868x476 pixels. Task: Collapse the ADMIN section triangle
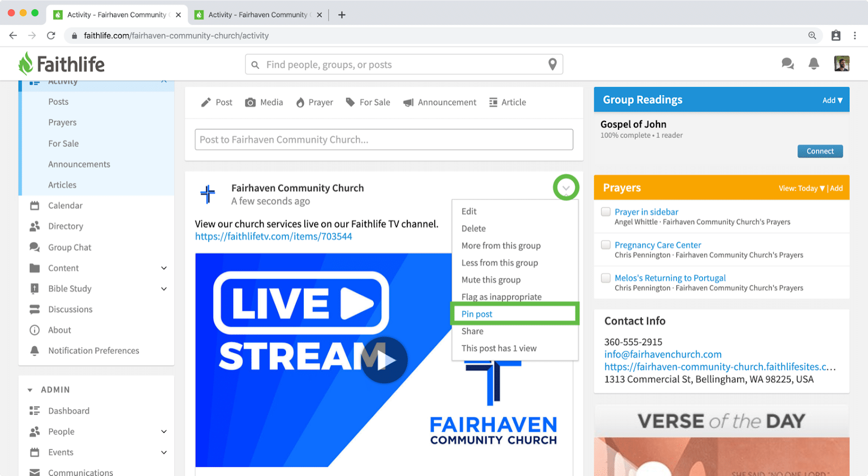click(x=30, y=390)
